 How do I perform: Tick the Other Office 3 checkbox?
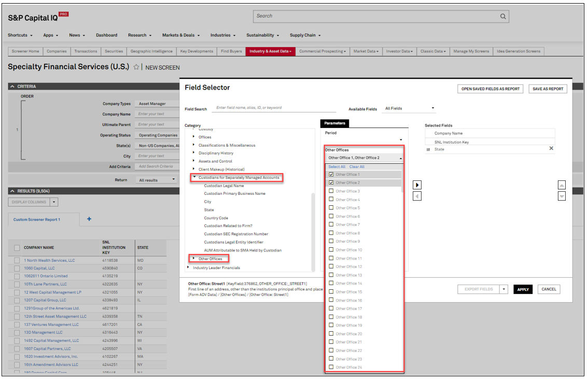point(331,191)
